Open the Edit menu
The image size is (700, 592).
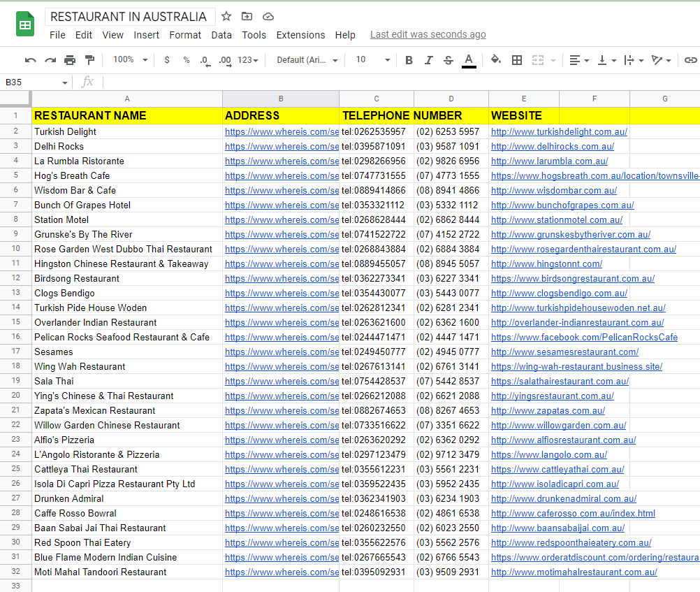tap(83, 35)
